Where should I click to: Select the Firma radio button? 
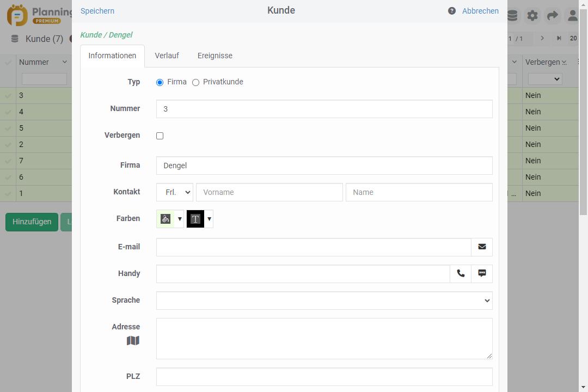(x=160, y=82)
